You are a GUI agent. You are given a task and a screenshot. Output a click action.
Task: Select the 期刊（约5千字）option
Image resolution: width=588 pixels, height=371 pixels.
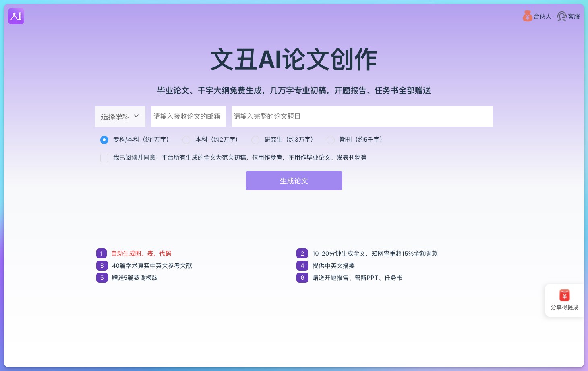pos(331,140)
